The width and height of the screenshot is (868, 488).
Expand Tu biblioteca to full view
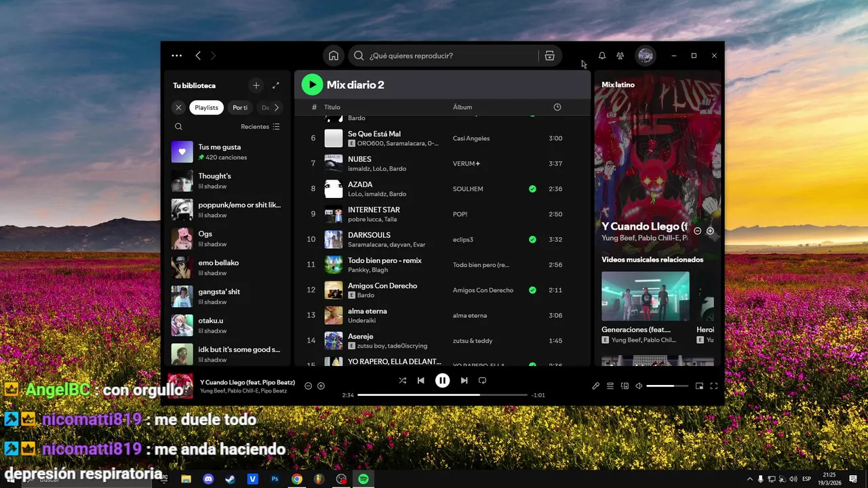coord(275,85)
